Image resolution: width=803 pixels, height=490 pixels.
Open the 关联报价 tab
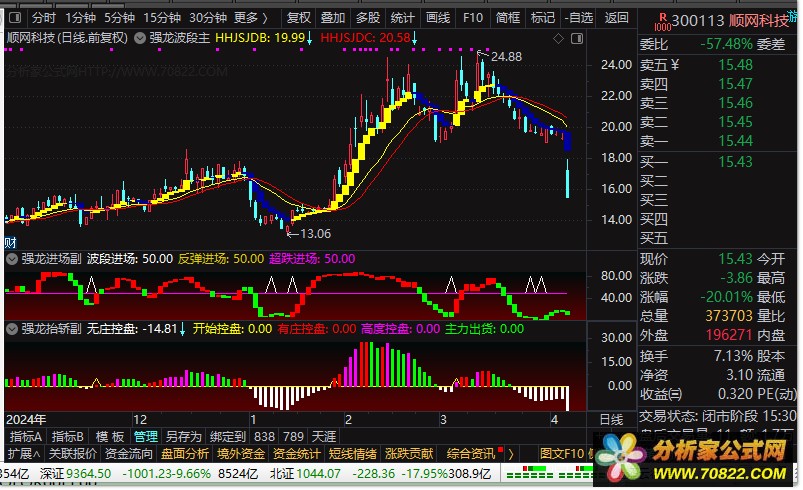[73, 454]
